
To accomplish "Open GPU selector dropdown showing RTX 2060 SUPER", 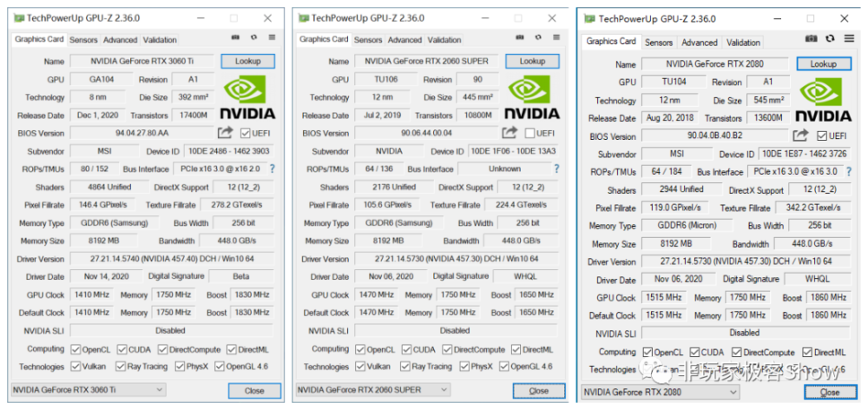I will (372, 389).
